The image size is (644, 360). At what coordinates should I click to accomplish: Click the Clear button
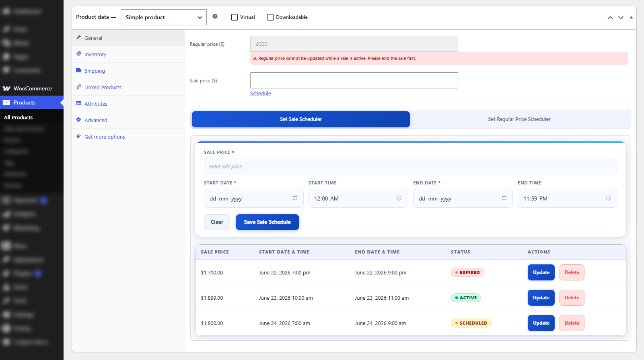[217, 222]
